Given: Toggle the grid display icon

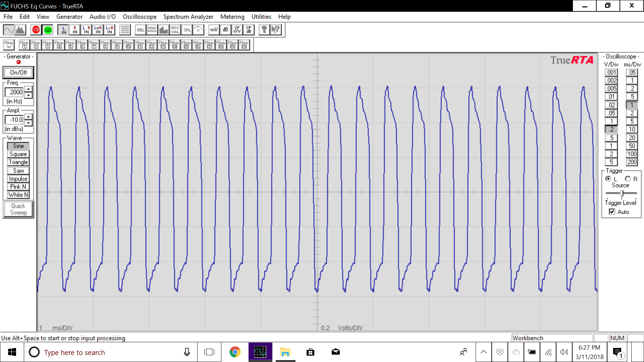Looking at the screenshot, I should [x=125, y=30].
